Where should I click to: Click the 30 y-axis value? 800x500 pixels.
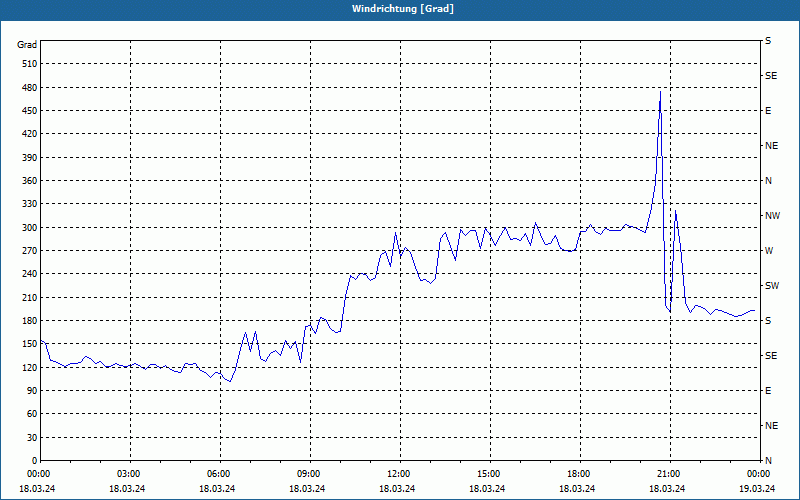coord(32,437)
